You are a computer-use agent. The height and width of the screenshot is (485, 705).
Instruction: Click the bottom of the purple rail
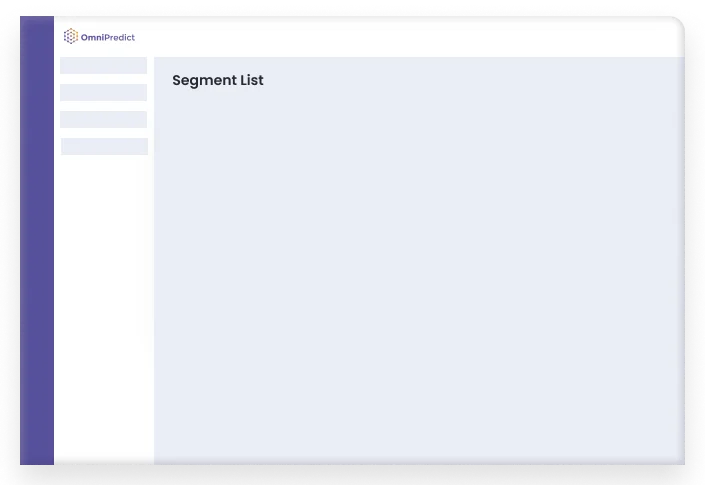(x=37, y=454)
